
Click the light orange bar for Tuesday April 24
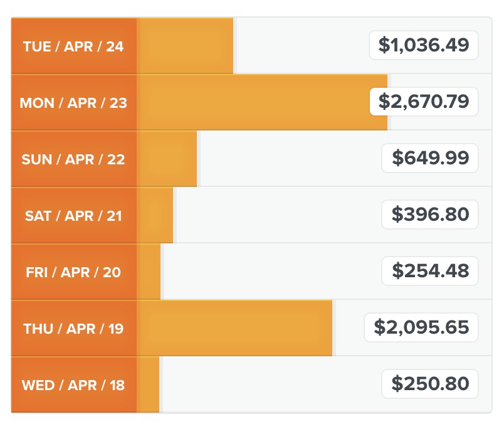(x=185, y=46)
